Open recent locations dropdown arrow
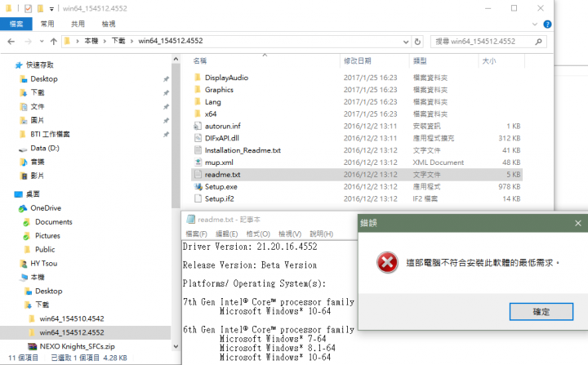Viewport: 588px width, 365px height. click(42, 42)
